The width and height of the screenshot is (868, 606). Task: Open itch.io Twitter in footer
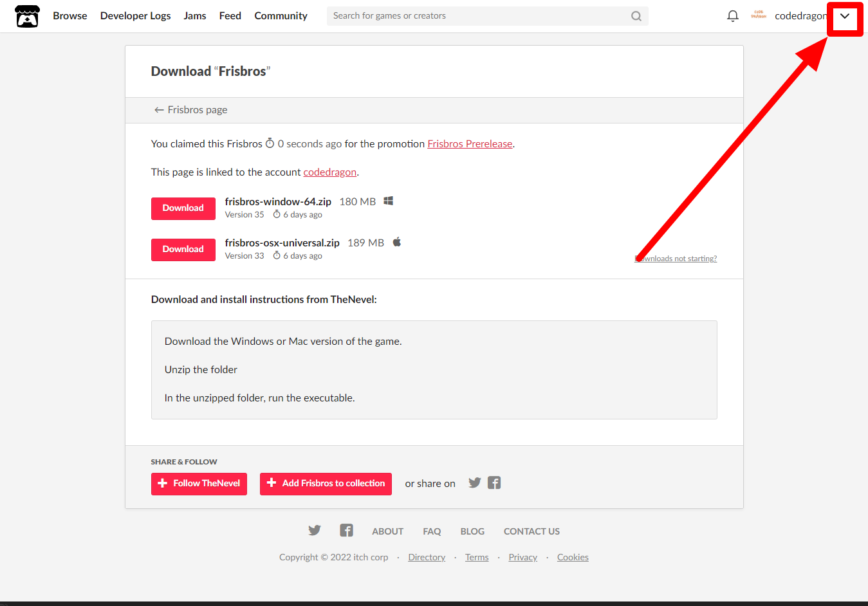[315, 531]
